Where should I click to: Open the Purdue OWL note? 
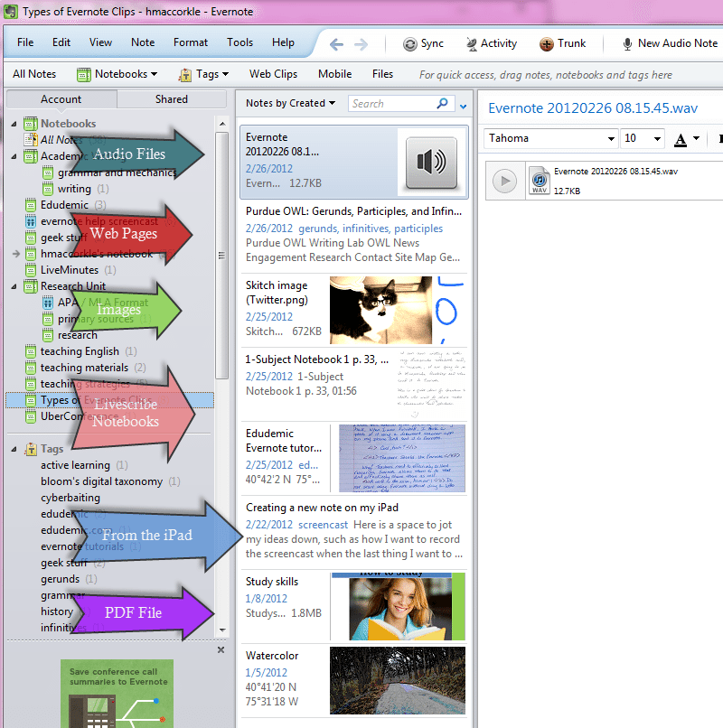click(x=353, y=236)
